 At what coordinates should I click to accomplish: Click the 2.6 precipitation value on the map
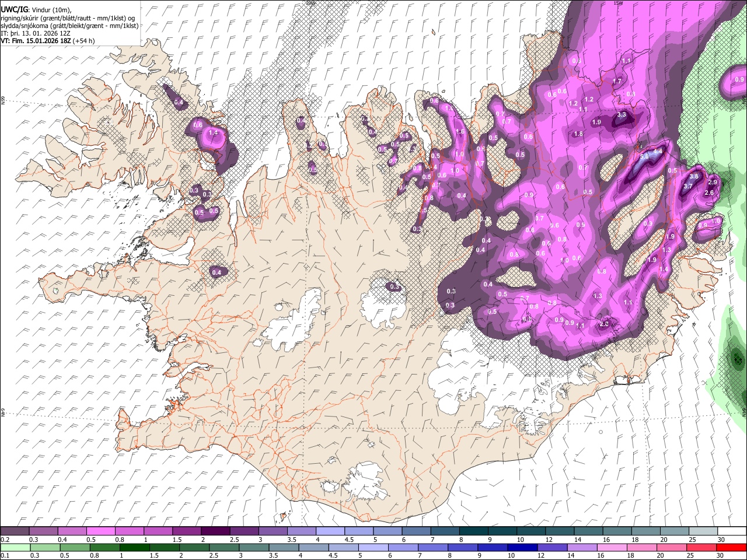pos(710,193)
